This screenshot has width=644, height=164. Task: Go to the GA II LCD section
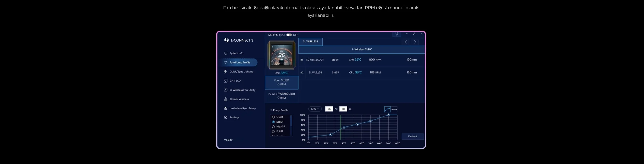[x=235, y=81]
